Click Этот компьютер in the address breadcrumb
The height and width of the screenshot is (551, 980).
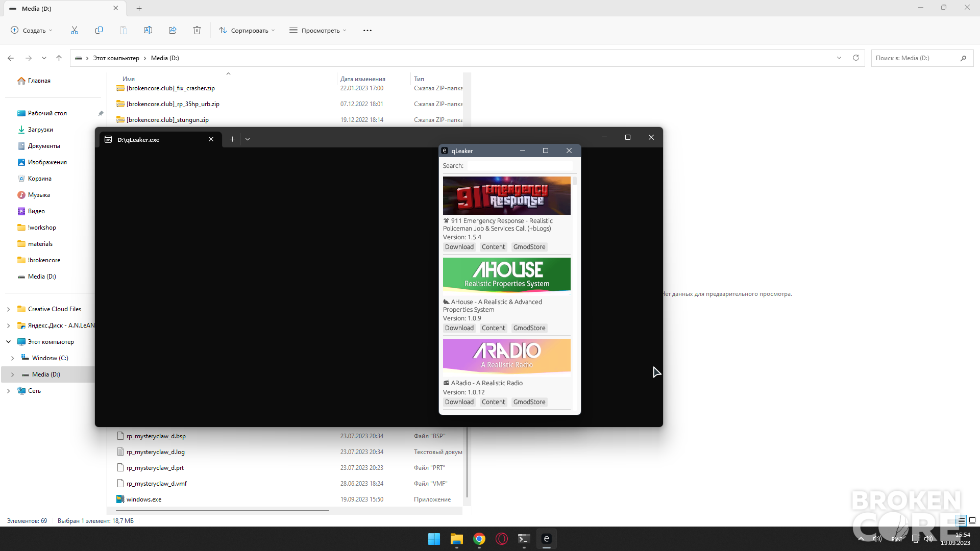[x=116, y=58]
